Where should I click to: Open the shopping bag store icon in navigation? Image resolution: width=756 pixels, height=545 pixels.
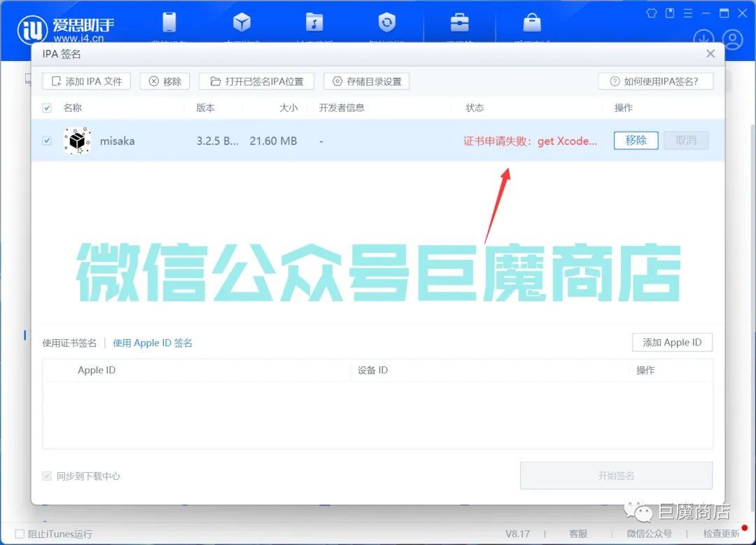[532, 22]
